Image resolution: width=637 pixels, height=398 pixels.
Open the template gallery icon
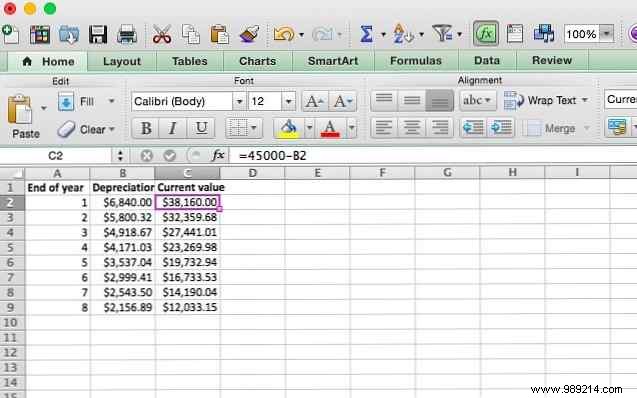click(40, 34)
